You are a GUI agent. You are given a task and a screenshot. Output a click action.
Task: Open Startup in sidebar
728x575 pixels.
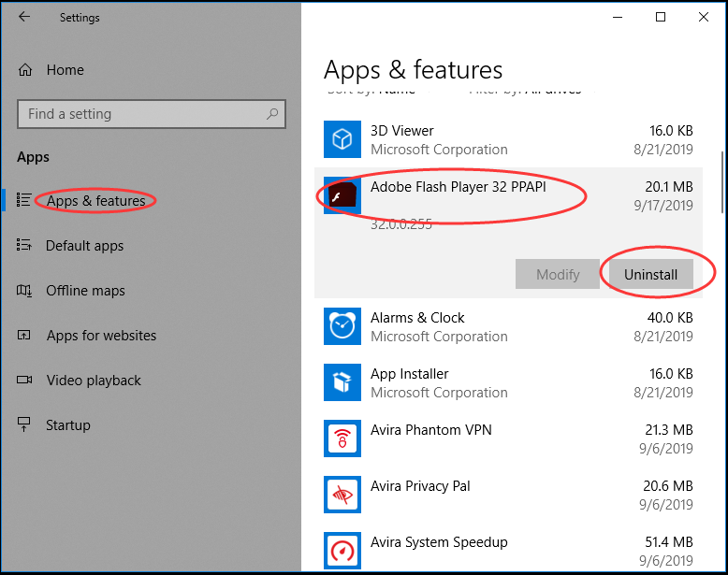[67, 425]
